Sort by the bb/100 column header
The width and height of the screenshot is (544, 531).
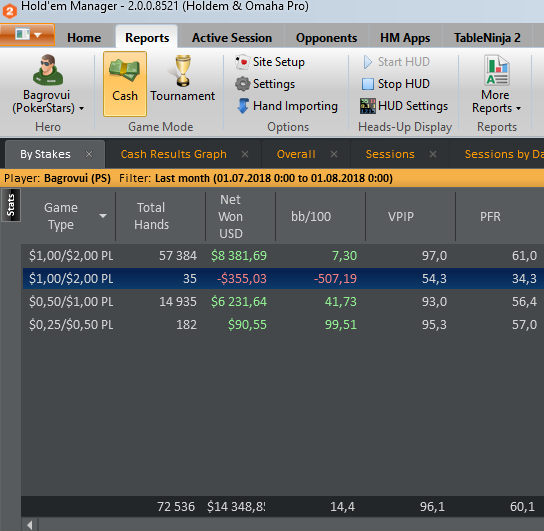(311, 216)
